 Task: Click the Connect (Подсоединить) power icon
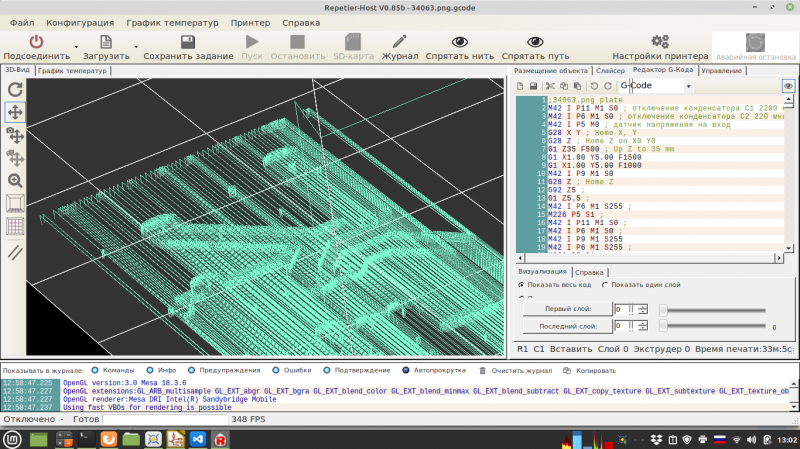(x=36, y=42)
